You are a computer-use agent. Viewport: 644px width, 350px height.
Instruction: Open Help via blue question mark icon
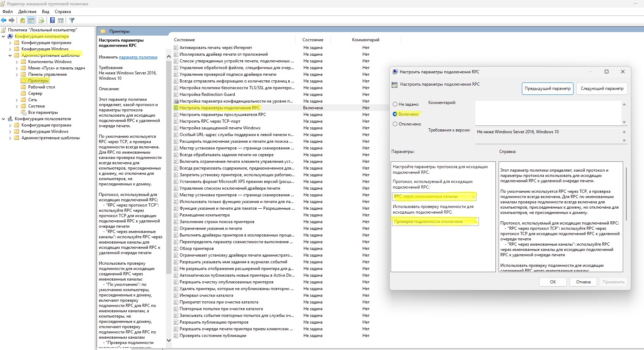(x=52, y=20)
